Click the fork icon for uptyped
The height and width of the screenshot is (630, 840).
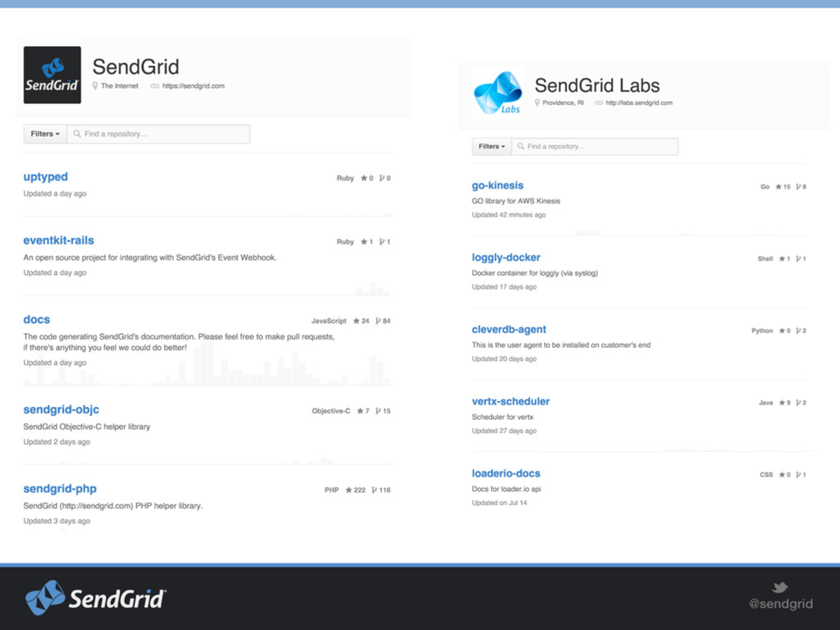382,178
